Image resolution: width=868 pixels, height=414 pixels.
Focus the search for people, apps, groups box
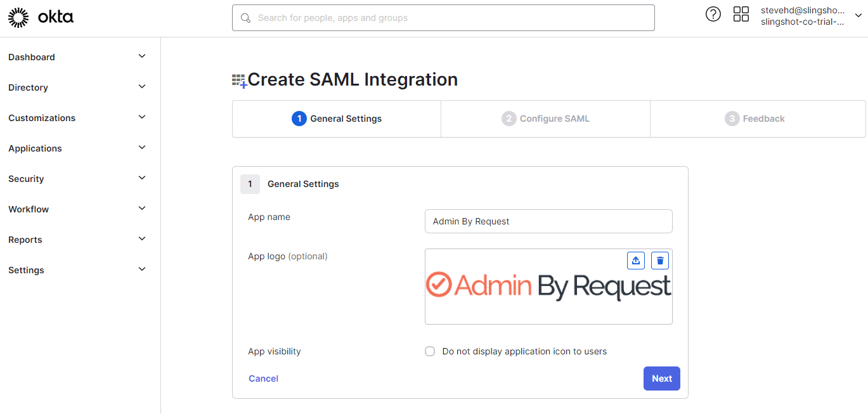[443, 18]
